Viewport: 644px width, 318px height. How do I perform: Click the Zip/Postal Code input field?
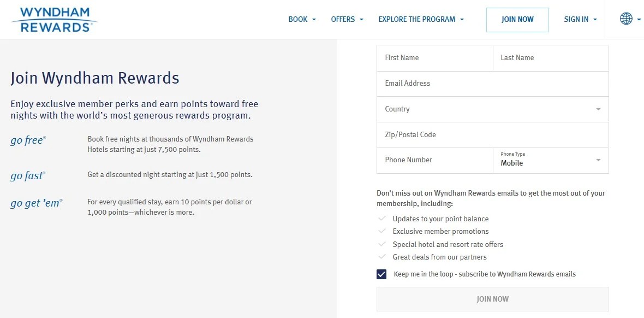point(491,134)
